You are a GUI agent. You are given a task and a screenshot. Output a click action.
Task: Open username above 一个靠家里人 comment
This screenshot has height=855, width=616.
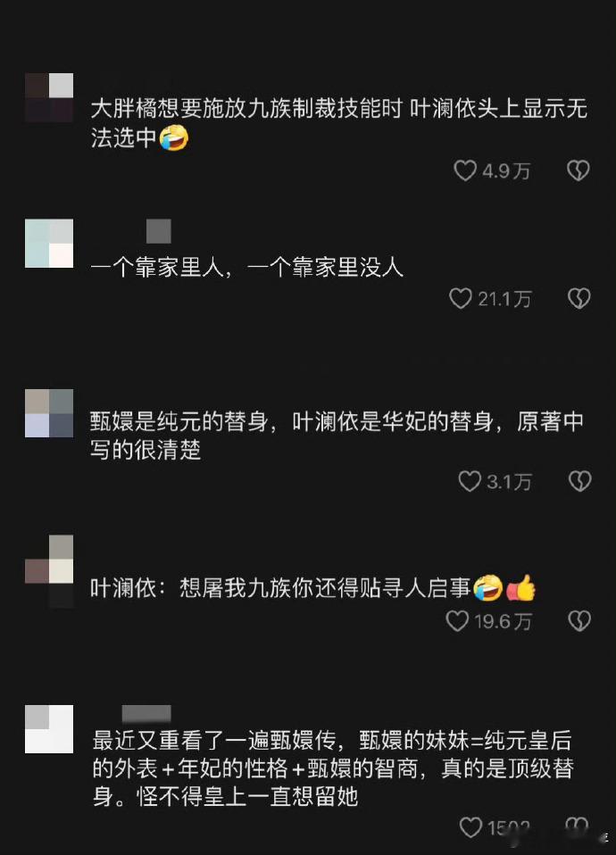tap(159, 231)
